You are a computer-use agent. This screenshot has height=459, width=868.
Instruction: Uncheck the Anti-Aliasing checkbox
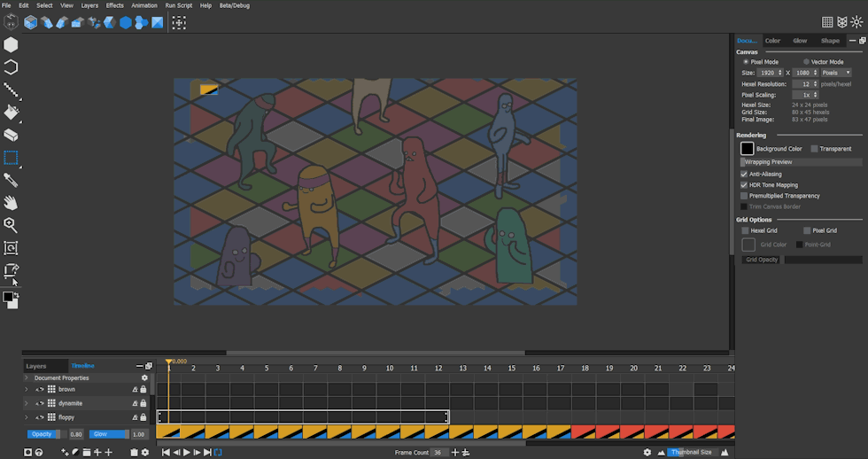tap(744, 175)
